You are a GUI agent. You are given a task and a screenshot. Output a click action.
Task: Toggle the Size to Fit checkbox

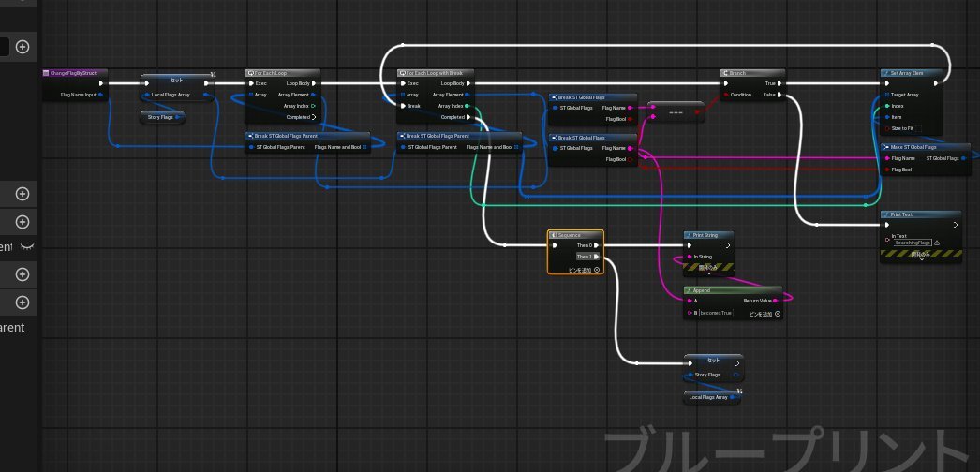point(887,127)
